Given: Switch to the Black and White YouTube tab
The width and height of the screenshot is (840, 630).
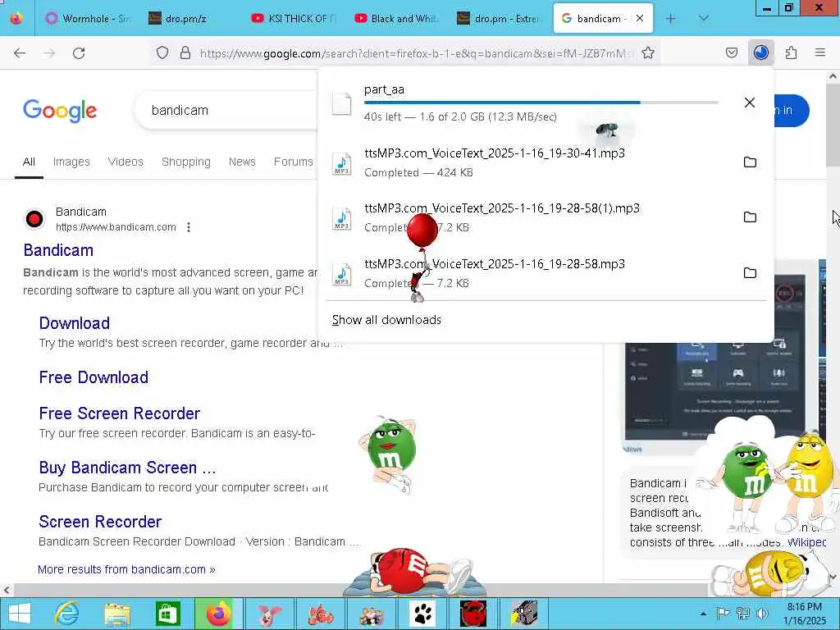Looking at the screenshot, I should pyautogui.click(x=396, y=18).
